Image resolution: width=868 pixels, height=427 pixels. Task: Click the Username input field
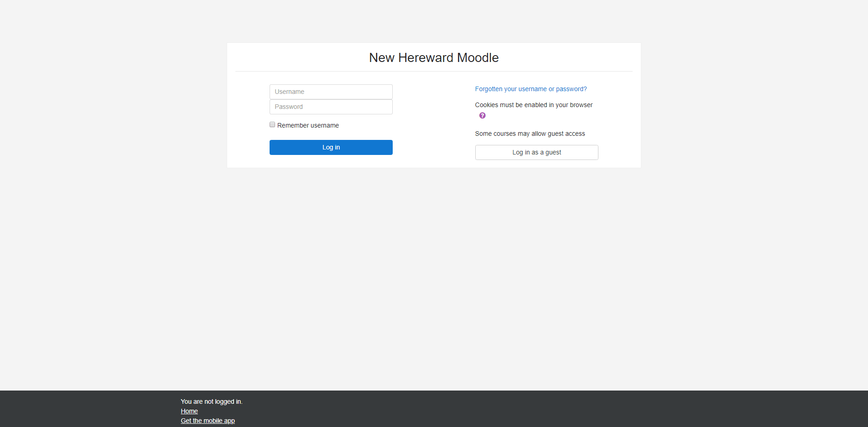pyautogui.click(x=331, y=92)
